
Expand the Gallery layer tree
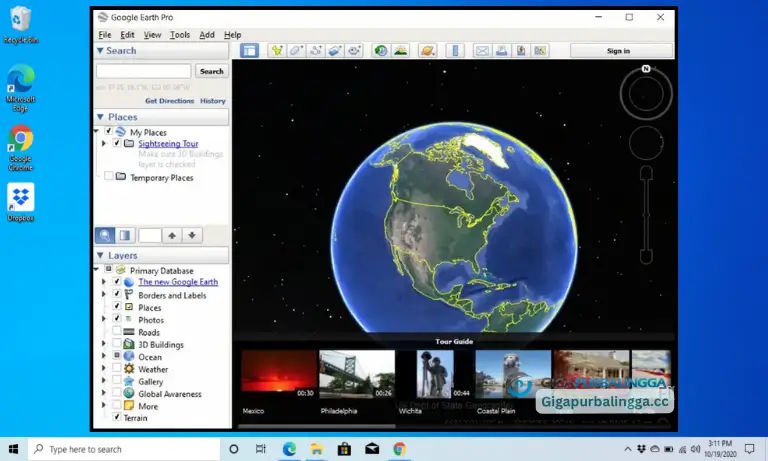[103, 380]
